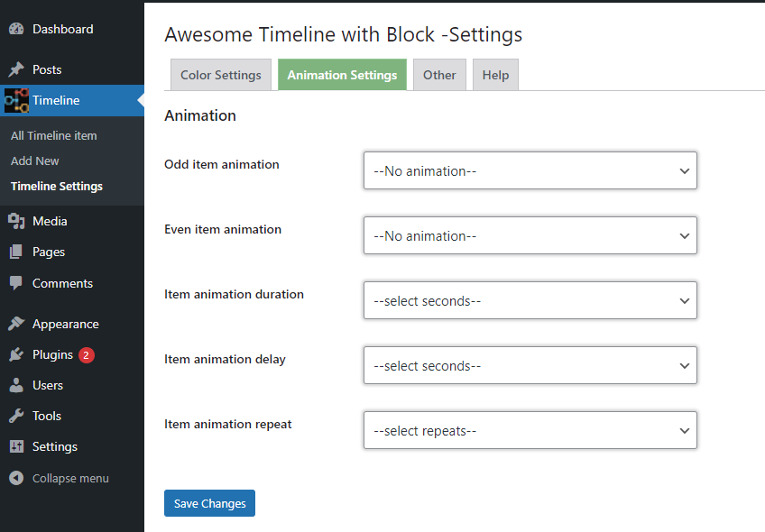Viewport: 765px width, 532px height.
Task: Click the Collapse menu label
Action: (x=70, y=479)
